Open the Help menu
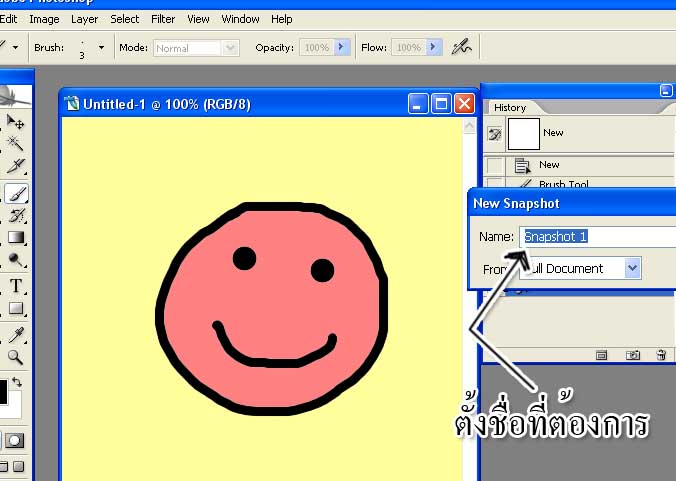The height and width of the screenshot is (481, 676). click(x=282, y=19)
